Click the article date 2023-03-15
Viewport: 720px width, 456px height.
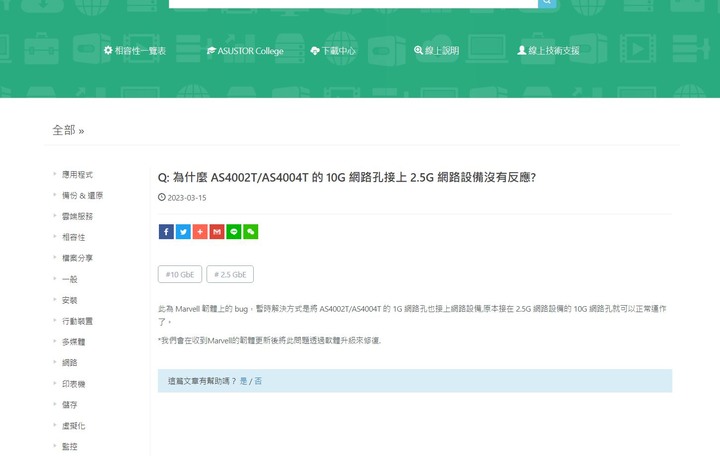(x=186, y=198)
